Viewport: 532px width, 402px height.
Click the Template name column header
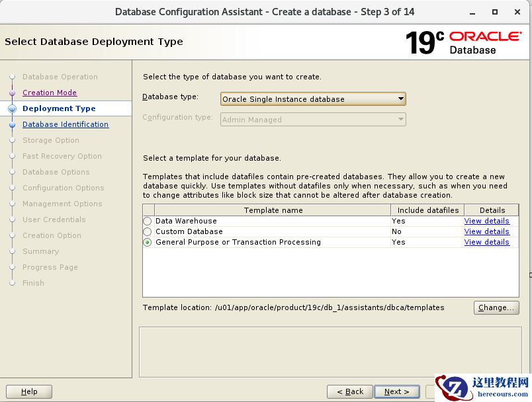click(x=273, y=210)
